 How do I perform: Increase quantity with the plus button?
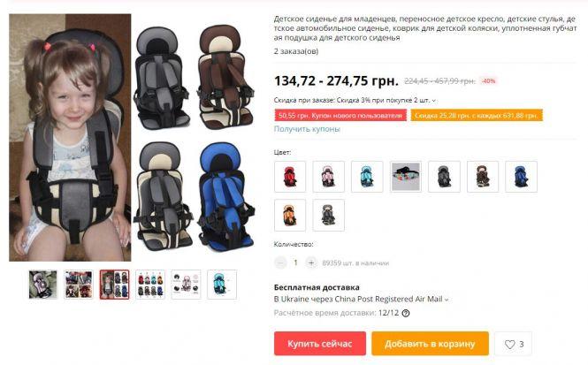311,262
